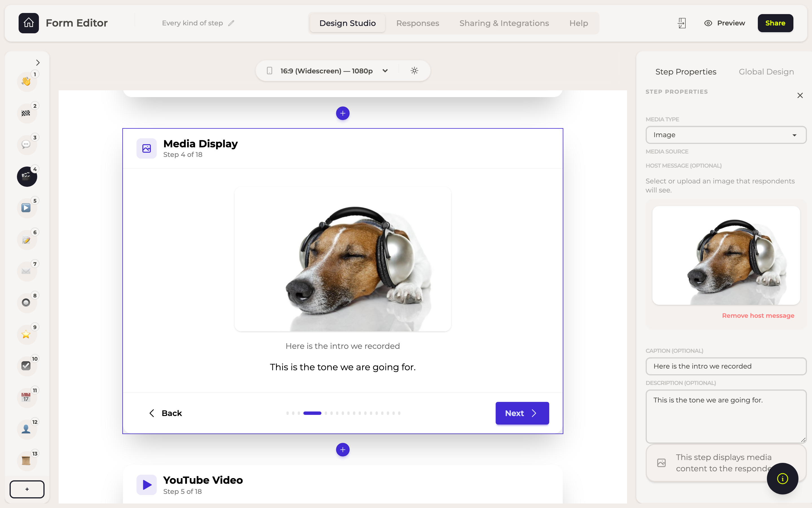Add new step with sidebar plus button
The width and height of the screenshot is (812, 508).
pos(27,489)
